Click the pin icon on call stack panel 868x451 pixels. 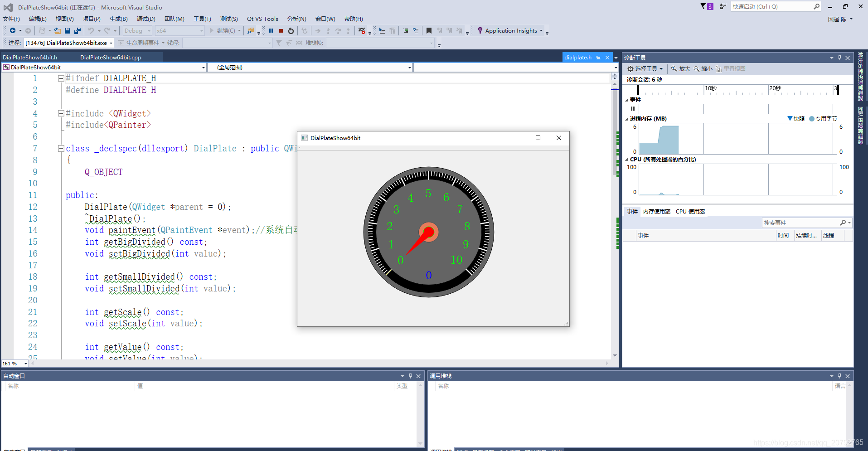point(839,376)
